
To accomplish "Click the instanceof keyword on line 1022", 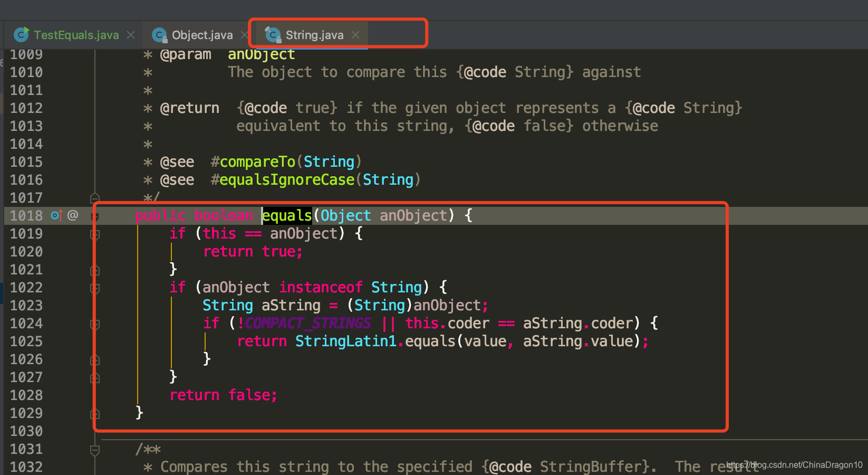I will pyautogui.click(x=321, y=287).
